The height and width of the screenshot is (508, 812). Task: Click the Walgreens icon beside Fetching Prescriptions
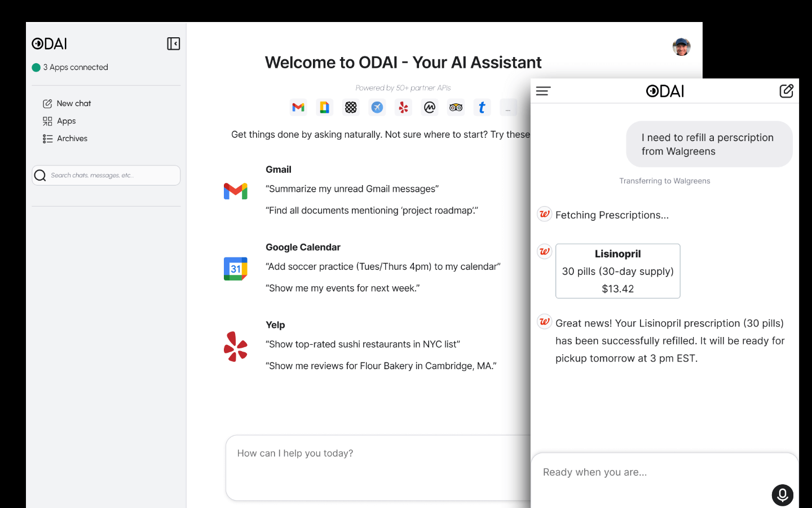click(544, 214)
